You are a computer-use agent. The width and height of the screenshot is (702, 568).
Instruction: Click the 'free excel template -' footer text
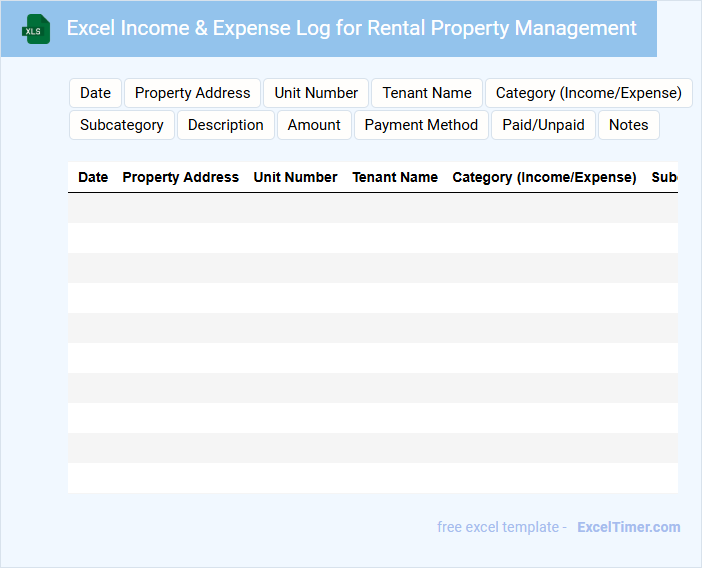[502, 527]
